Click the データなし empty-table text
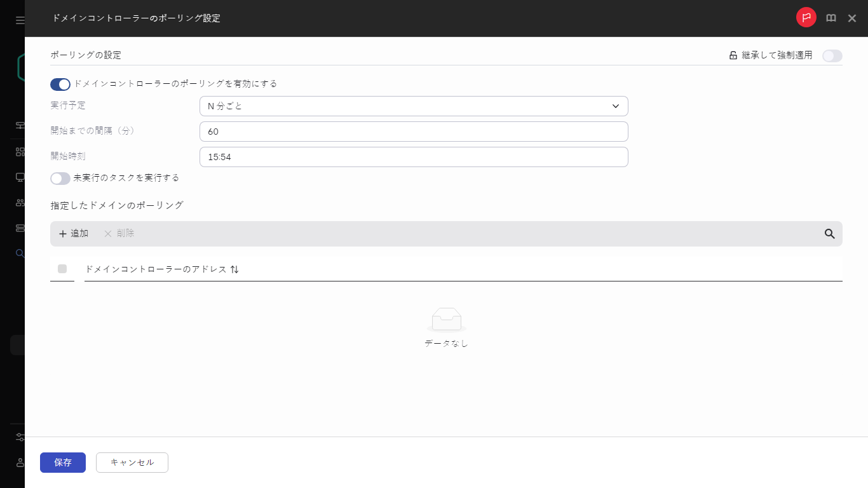The width and height of the screenshot is (868, 488). 446,343
